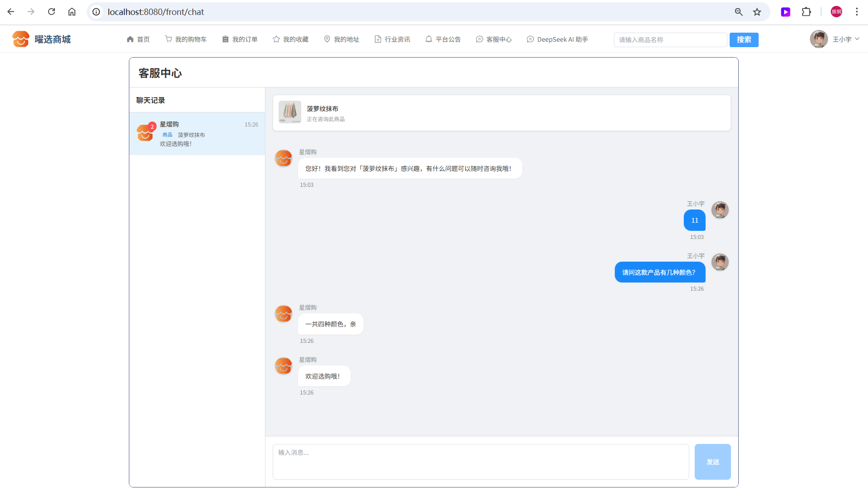Expand the 王小宇 user dropdown

pos(845,39)
